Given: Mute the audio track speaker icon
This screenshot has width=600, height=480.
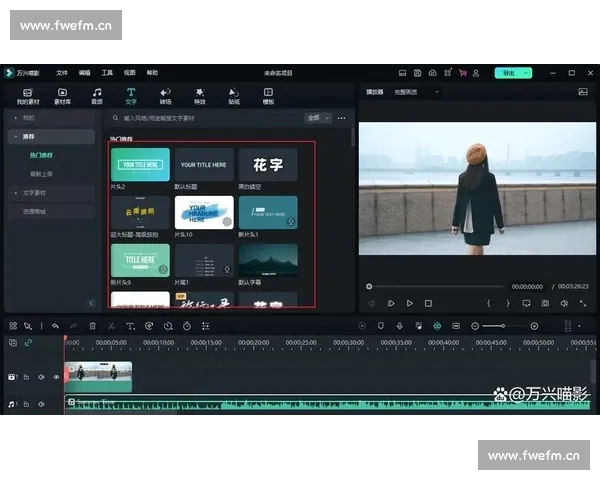Looking at the screenshot, I should [41, 404].
